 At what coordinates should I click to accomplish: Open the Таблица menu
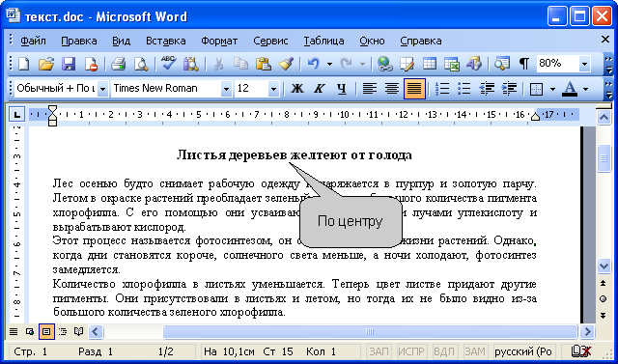click(323, 41)
